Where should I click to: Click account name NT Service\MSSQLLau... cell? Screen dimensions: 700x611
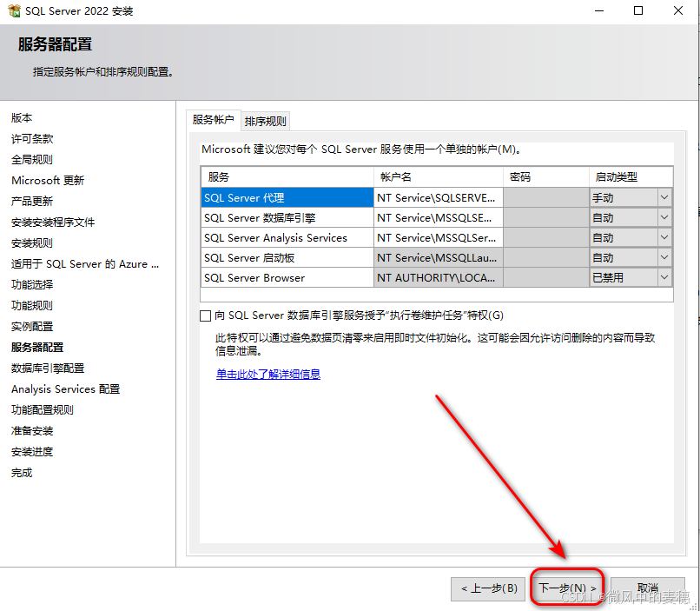point(439,258)
